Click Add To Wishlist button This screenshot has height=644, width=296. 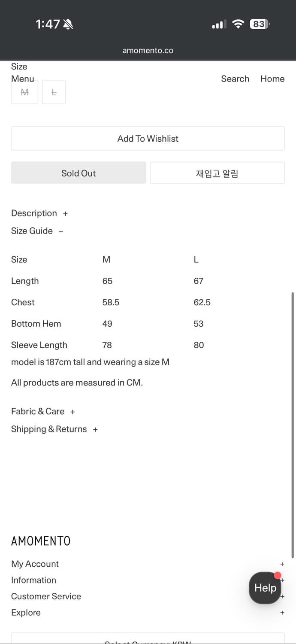(148, 139)
